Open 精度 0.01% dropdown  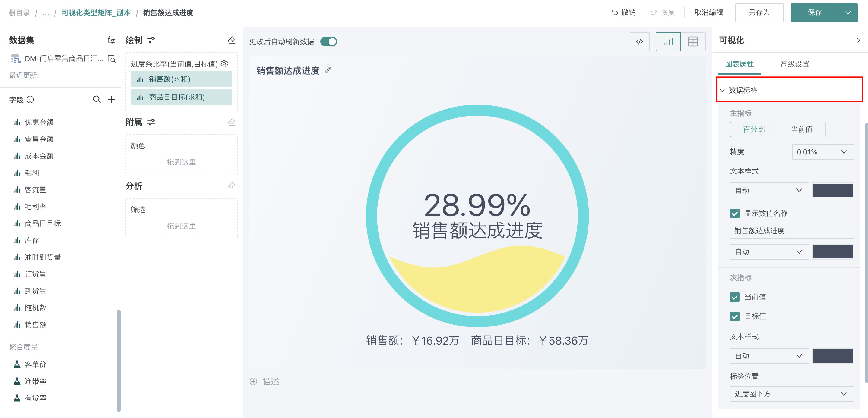tap(822, 152)
